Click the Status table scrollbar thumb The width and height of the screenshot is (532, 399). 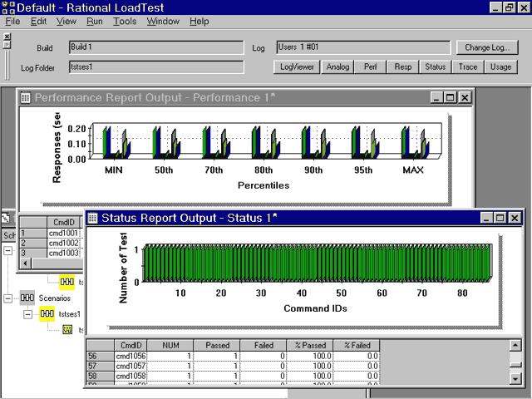coord(515,365)
